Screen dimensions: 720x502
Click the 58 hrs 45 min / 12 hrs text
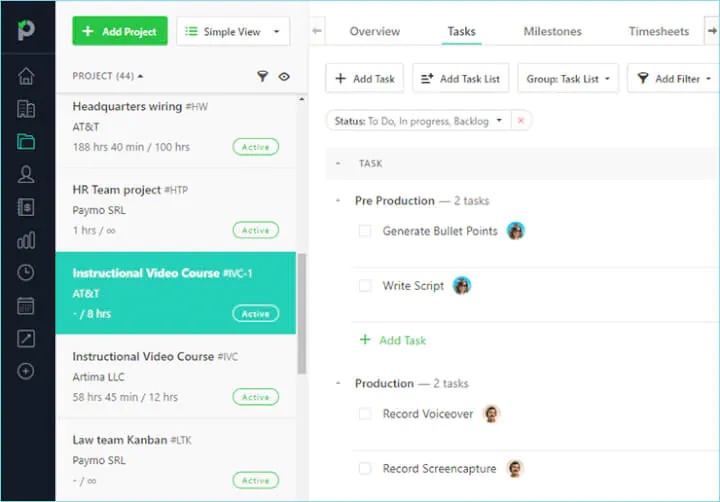coord(125,397)
